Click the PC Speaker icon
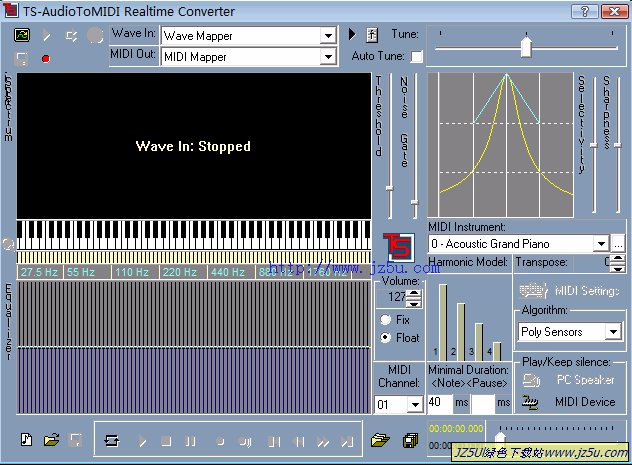This screenshot has height=465, width=632. (531, 380)
